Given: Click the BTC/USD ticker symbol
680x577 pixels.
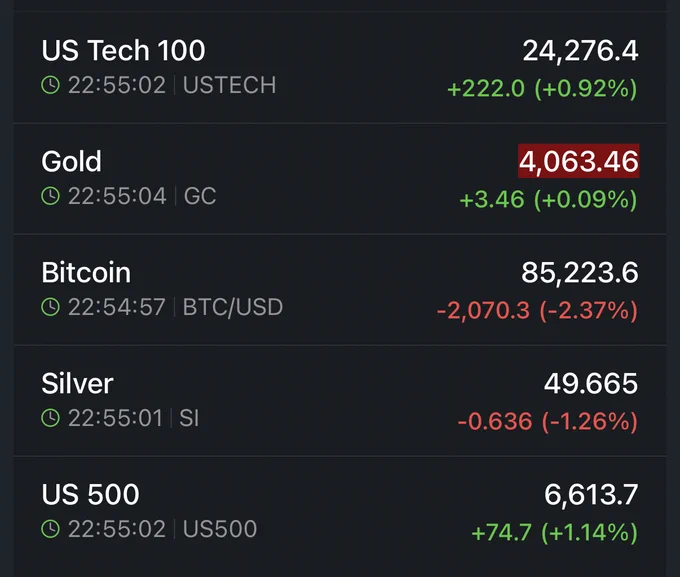Looking at the screenshot, I should 233,307.
